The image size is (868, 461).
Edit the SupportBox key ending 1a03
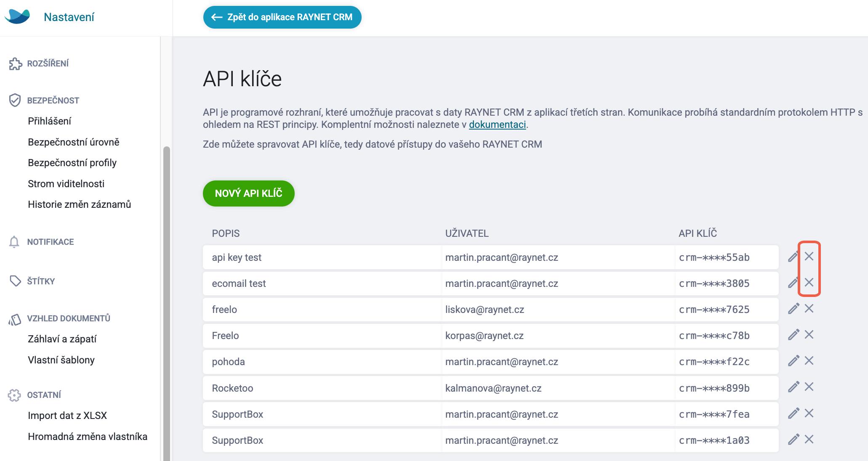tap(793, 440)
